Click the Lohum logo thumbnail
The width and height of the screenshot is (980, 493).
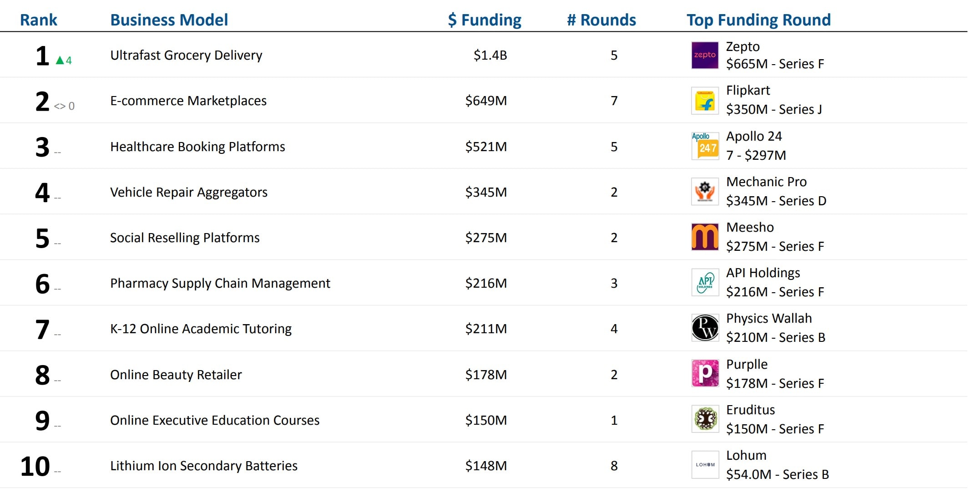(x=705, y=465)
